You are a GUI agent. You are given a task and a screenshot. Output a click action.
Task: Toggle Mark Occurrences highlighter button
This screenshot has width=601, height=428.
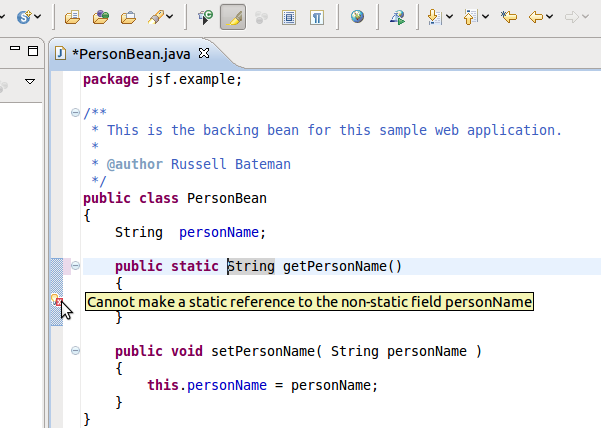tap(233, 17)
